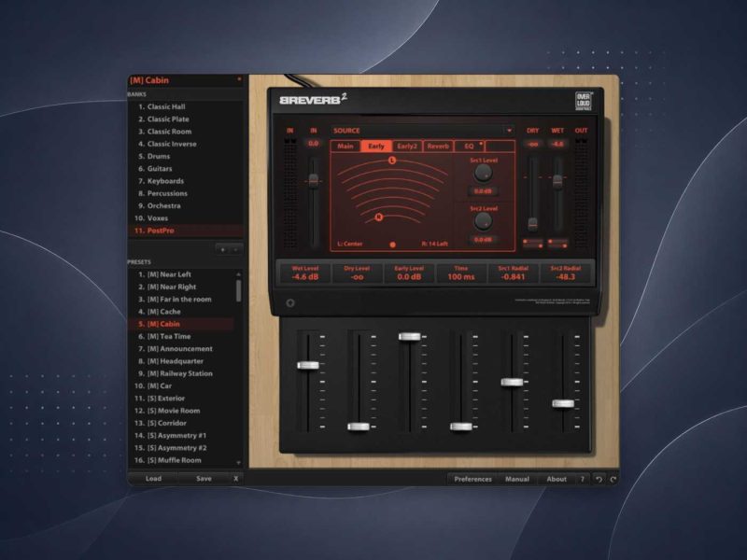Click the Src1 Level 0.0 dB value
This screenshot has width=747, height=560.
pos(483,191)
